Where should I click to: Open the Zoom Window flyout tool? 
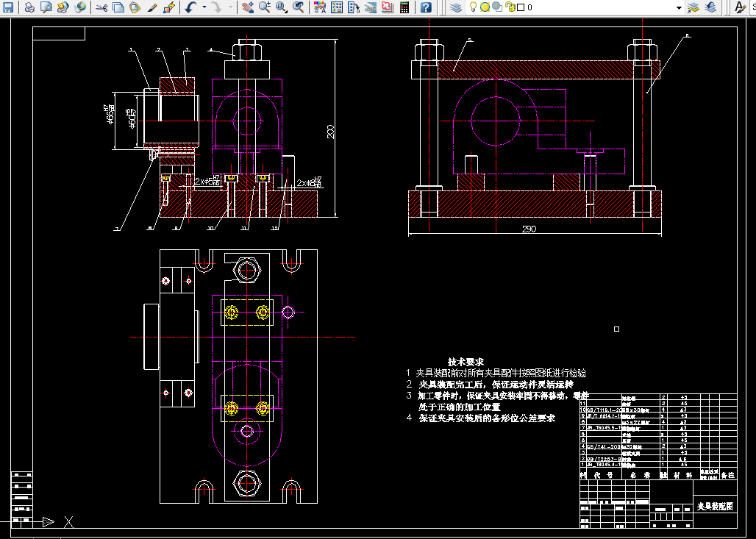coord(282,7)
